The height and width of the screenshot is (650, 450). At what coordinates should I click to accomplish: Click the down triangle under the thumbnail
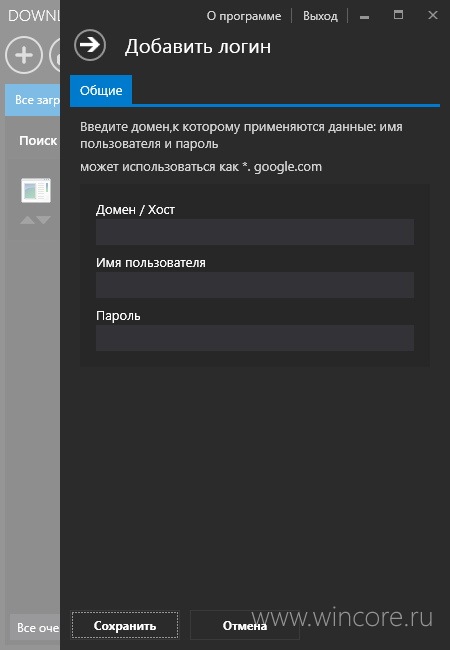(44, 220)
